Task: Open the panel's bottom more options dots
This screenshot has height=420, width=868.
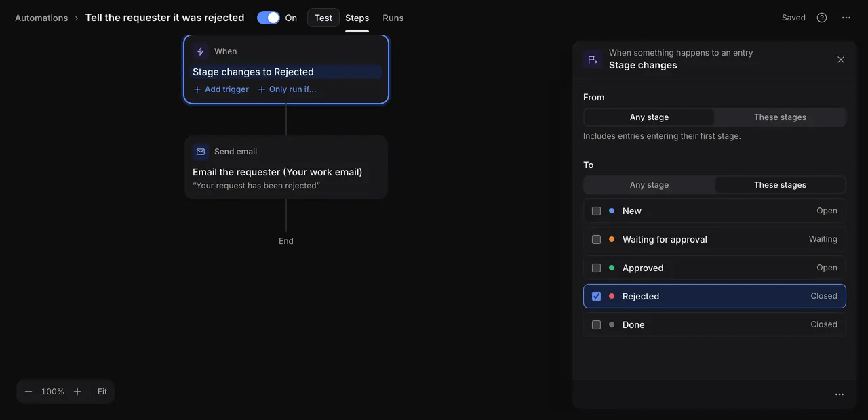Action: pos(840,394)
